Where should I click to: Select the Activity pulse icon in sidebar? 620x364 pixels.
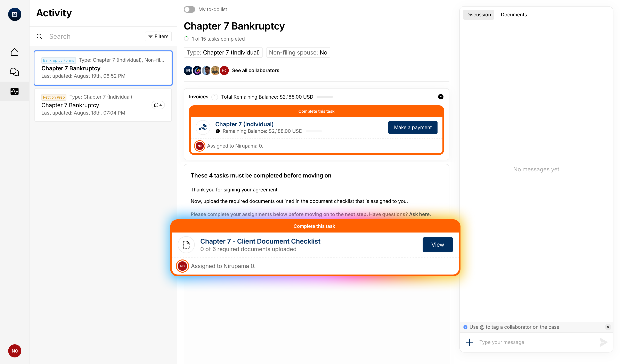pos(15,91)
